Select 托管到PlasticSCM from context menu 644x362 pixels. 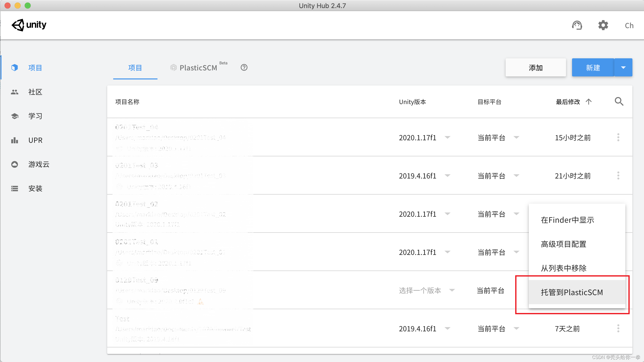[572, 292]
